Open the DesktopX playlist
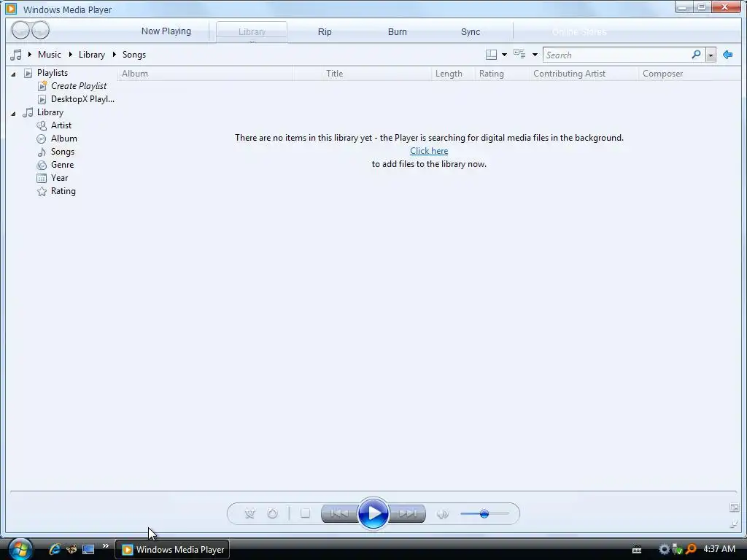This screenshot has width=747, height=560. coord(82,99)
